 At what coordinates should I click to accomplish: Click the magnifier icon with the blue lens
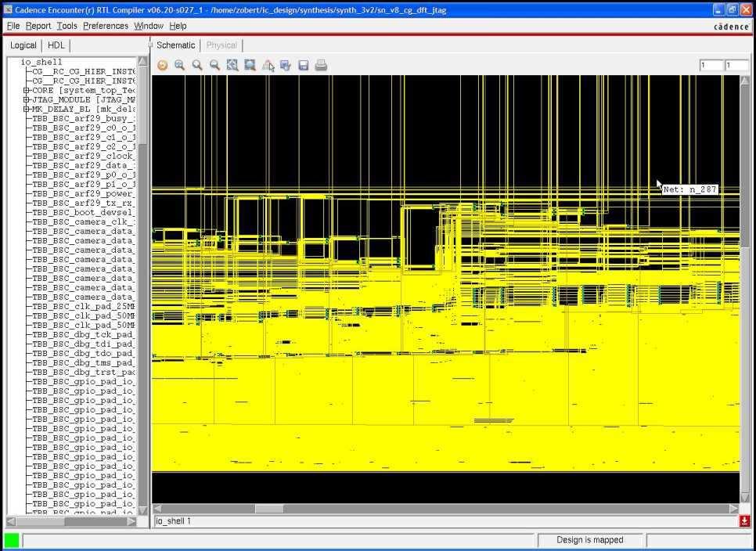pos(180,65)
